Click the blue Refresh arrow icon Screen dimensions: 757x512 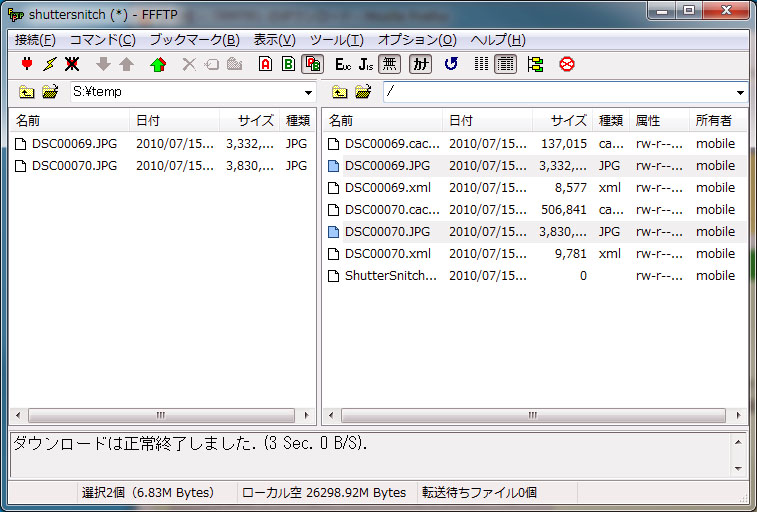pyautogui.click(x=451, y=64)
